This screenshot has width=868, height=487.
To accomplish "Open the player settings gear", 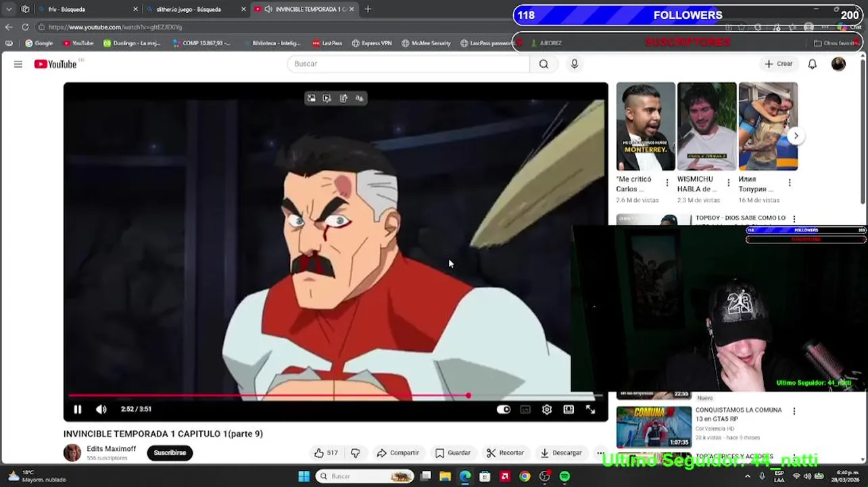I will click(547, 409).
